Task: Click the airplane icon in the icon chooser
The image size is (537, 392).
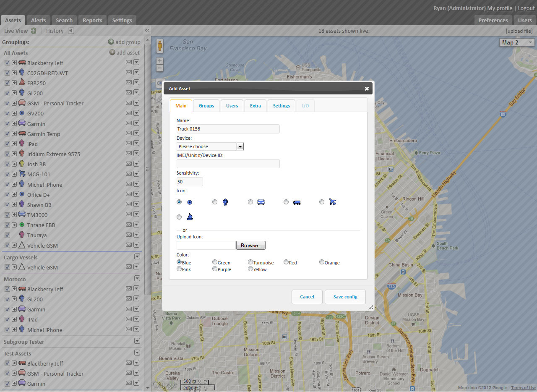Action: coord(333,202)
